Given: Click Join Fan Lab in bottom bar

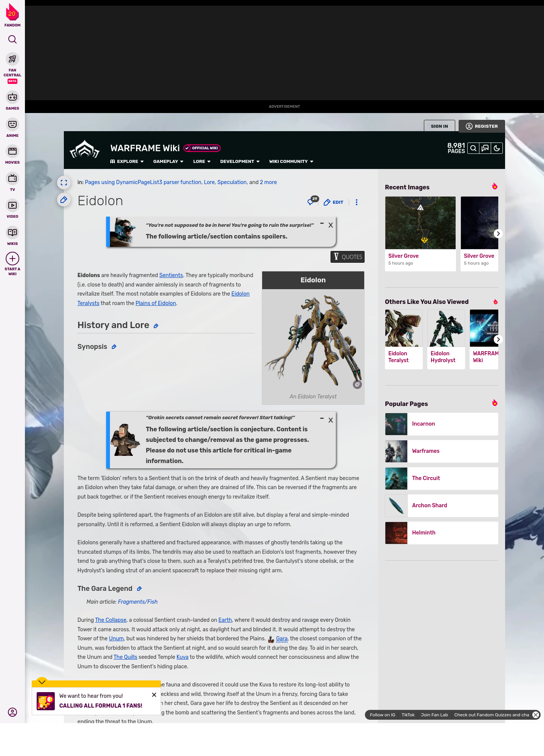Looking at the screenshot, I should (x=434, y=715).
